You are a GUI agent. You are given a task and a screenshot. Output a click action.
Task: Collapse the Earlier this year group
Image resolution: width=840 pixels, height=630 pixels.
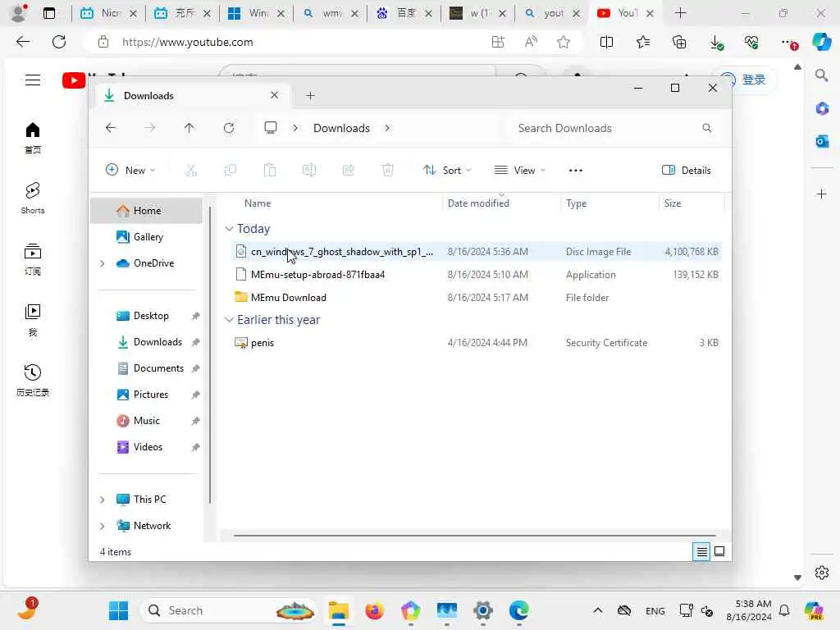(230, 320)
